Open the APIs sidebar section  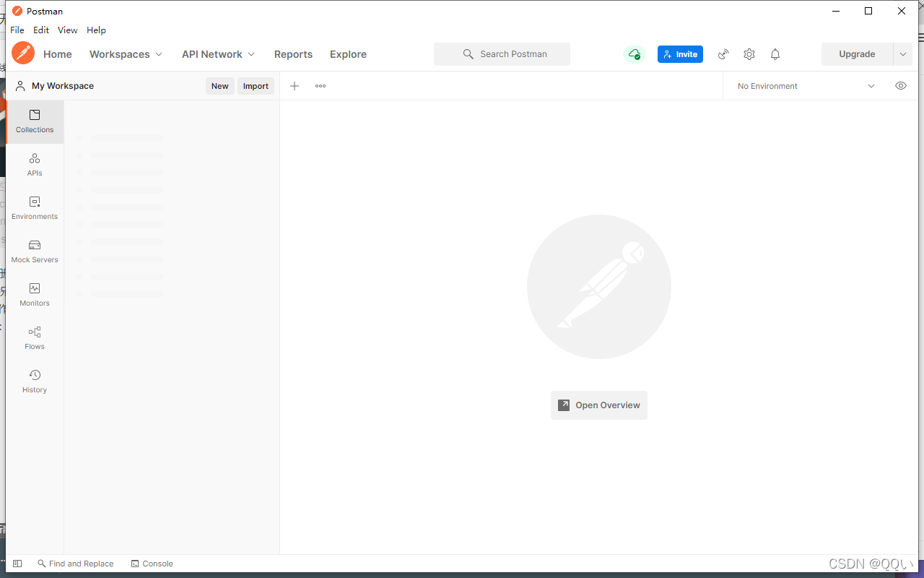35,165
